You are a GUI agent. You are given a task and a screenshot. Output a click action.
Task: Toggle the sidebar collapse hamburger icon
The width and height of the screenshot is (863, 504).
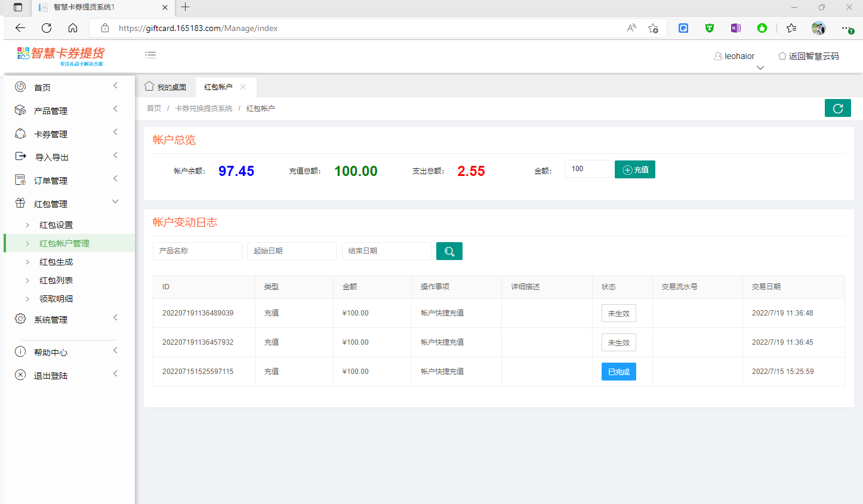click(150, 55)
